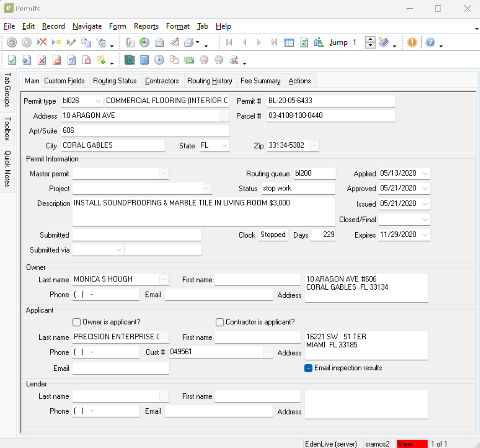Click the Jump record number up arrow
480x448 pixels.
(370, 39)
